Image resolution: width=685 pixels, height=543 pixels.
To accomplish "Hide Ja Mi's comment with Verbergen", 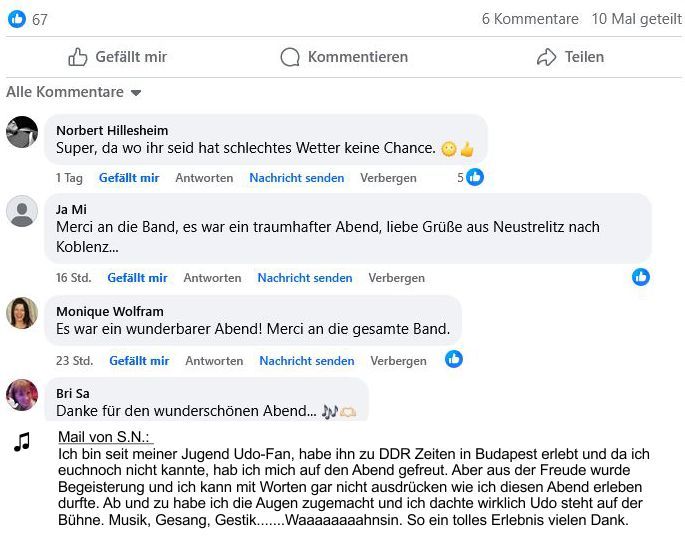I will tap(396, 278).
